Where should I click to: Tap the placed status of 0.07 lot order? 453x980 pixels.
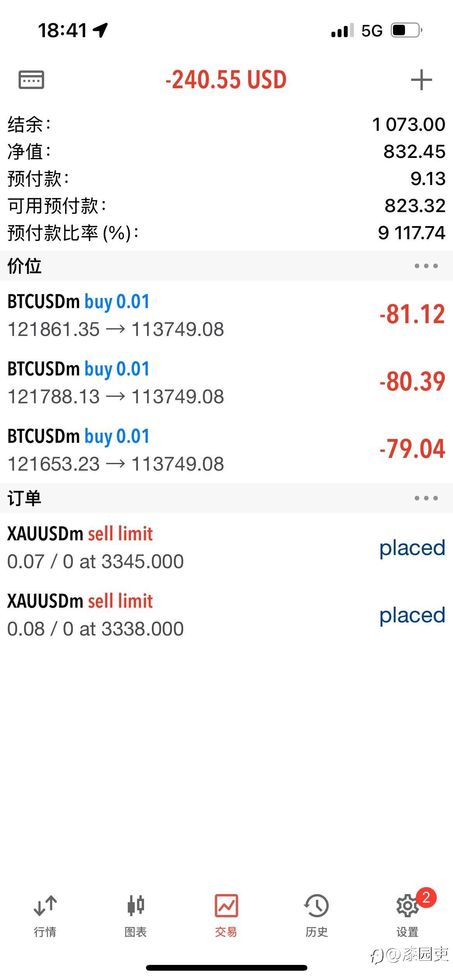412,549
